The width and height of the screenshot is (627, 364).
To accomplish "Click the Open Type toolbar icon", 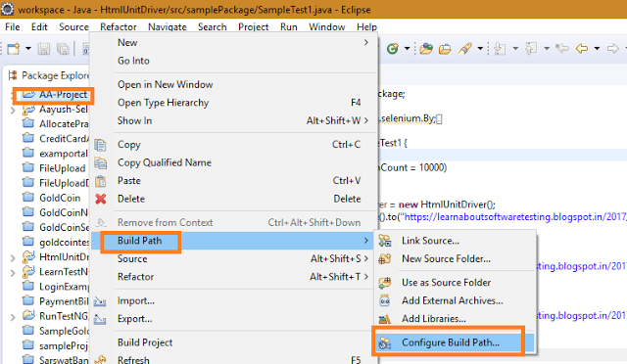I will 426,49.
